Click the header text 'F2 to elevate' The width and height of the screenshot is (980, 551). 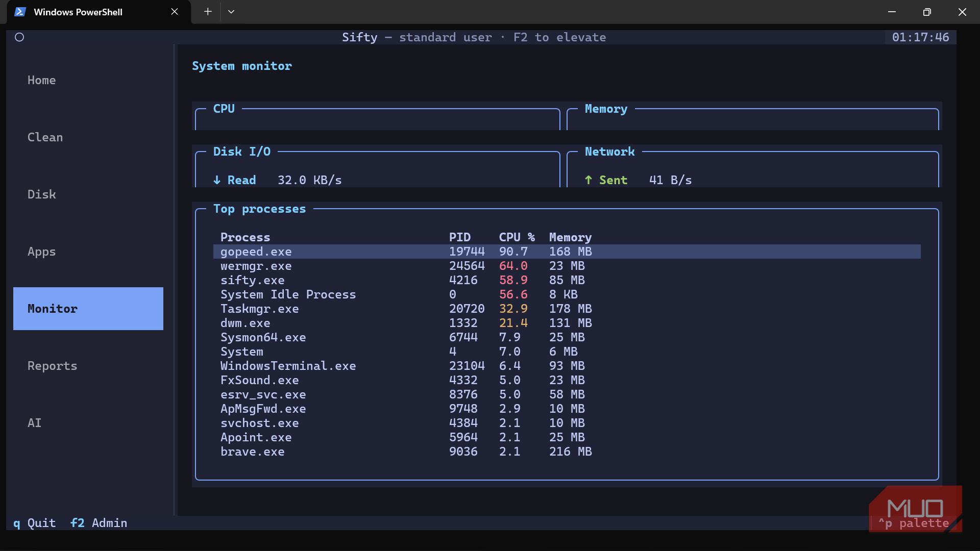[x=559, y=37]
